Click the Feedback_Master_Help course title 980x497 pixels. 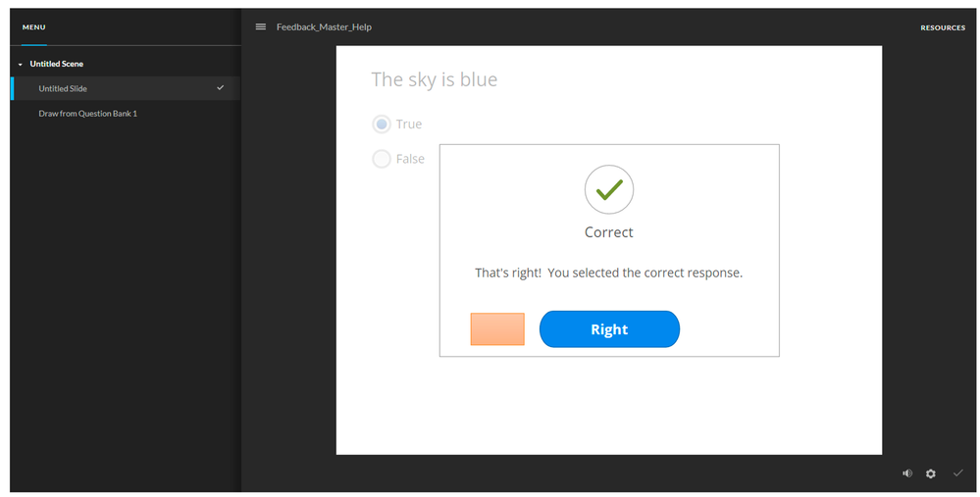tap(324, 27)
